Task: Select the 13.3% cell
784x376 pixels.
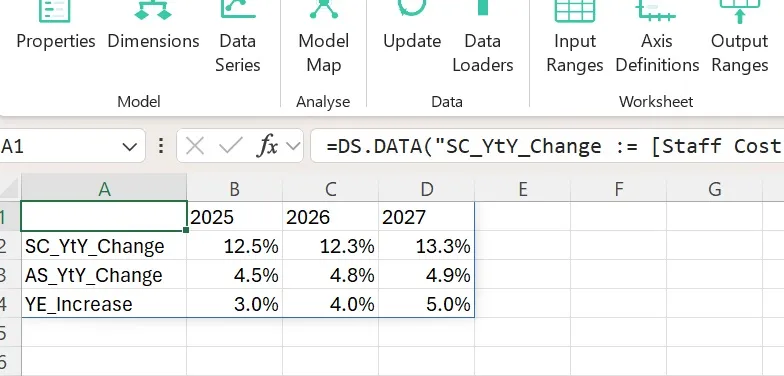Action: click(426, 246)
